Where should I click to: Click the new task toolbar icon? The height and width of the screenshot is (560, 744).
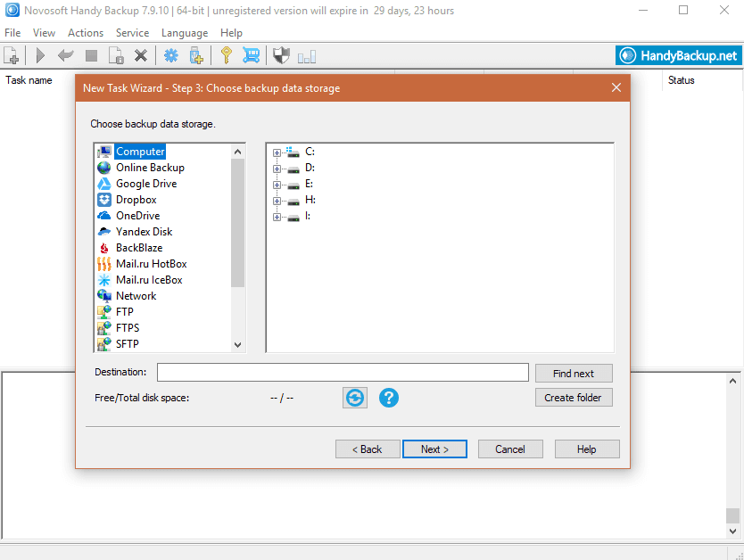click(x=12, y=56)
